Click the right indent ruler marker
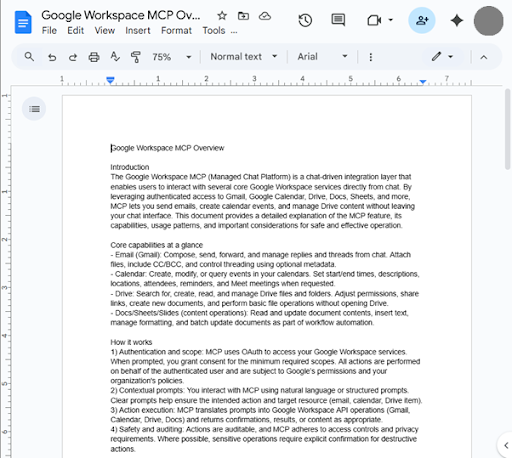 [423, 81]
